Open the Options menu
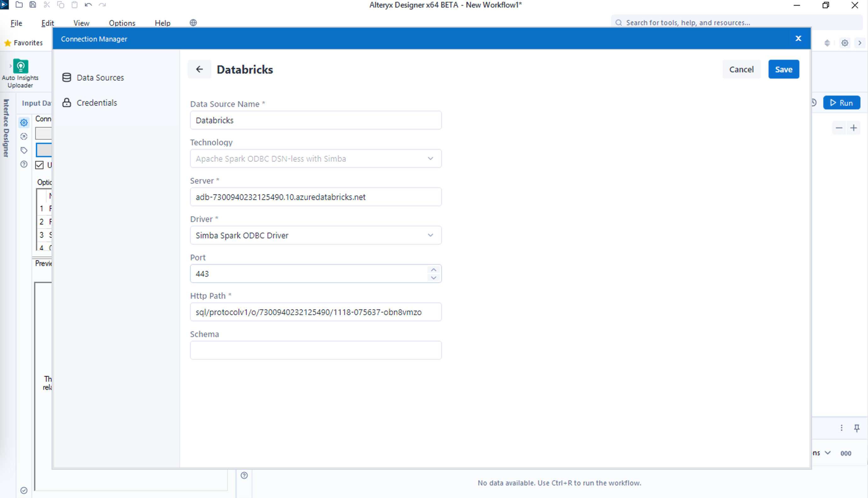 [122, 23]
